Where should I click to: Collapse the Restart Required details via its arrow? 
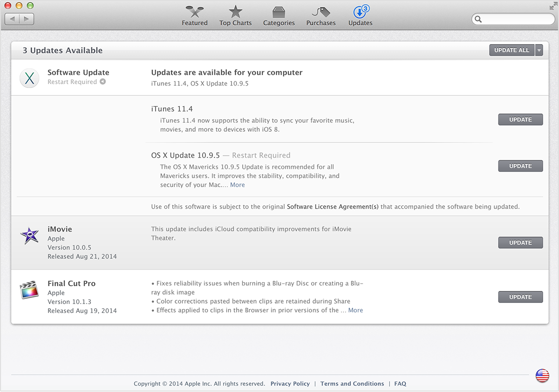click(103, 81)
